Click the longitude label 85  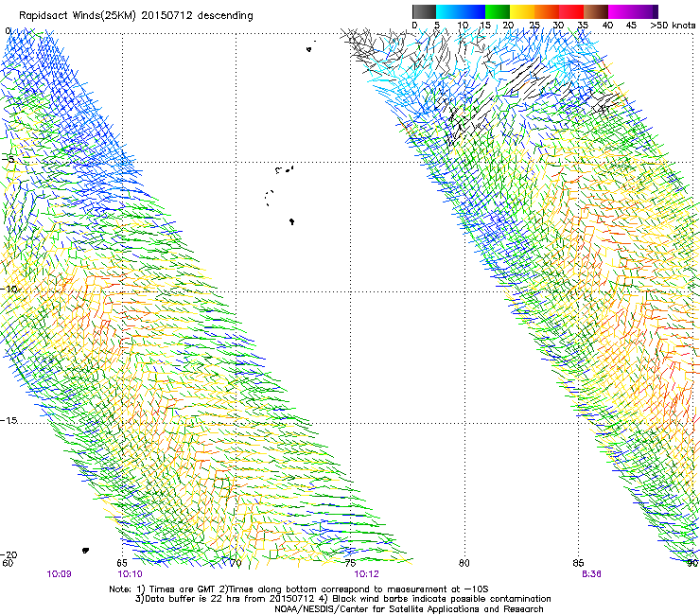tap(578, 563)
